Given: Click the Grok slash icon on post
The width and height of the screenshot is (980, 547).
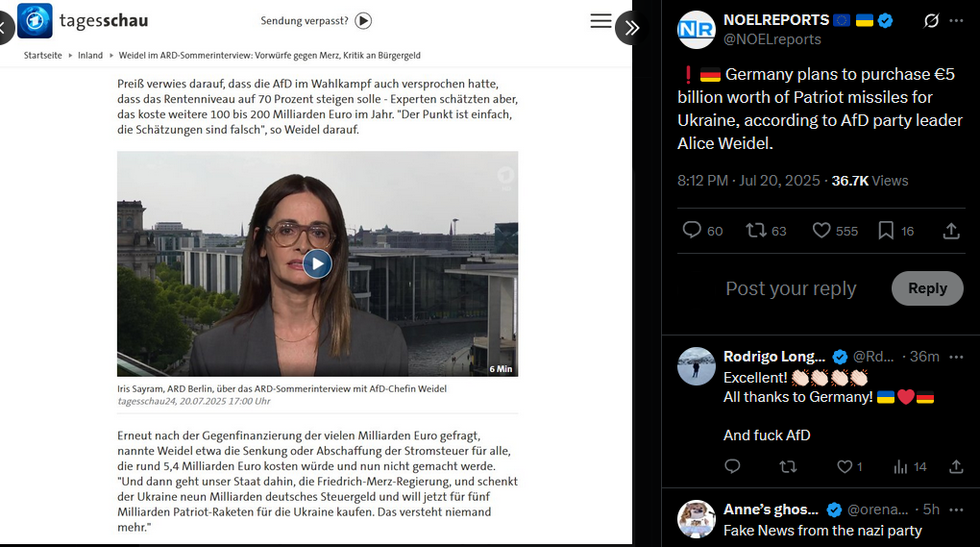Looking at the screenshot, I should point(931,20).
